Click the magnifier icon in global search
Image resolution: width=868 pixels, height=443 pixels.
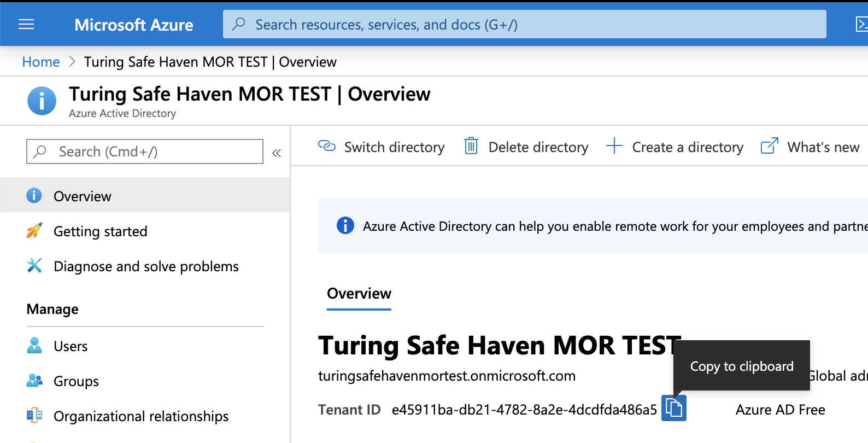point(238,24)
